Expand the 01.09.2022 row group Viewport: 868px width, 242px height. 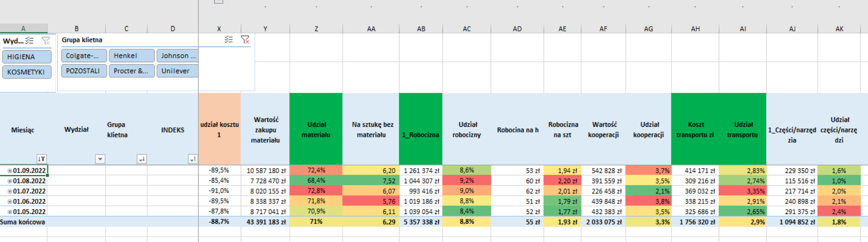[x=10, y=171]
